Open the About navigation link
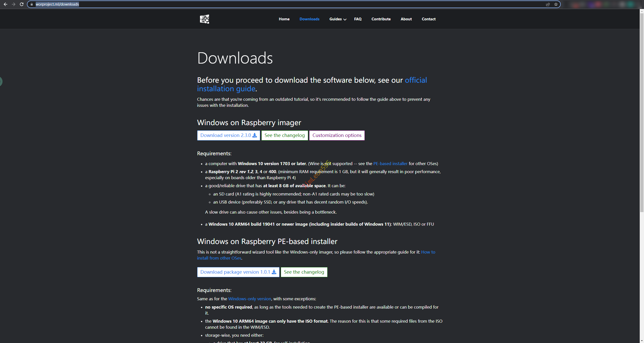Image resolution: width=644 pixels, height=343 pixels. click(406, 19)
